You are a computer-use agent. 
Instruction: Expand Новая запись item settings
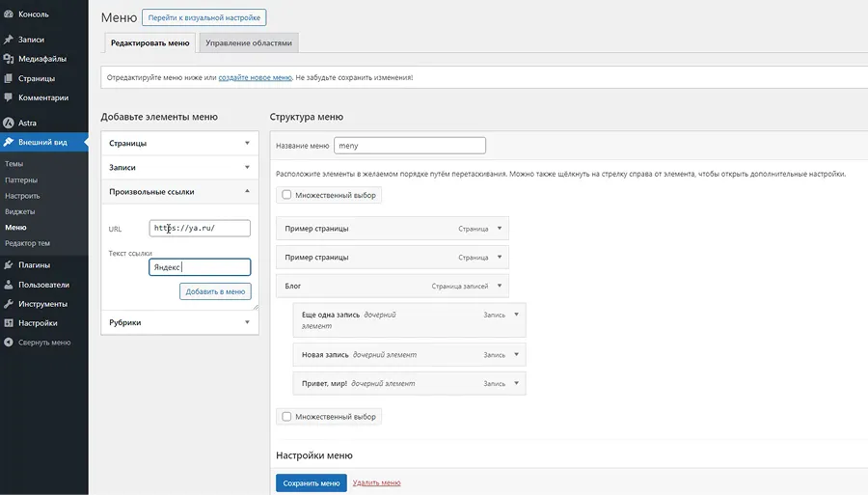pos(517,354)
